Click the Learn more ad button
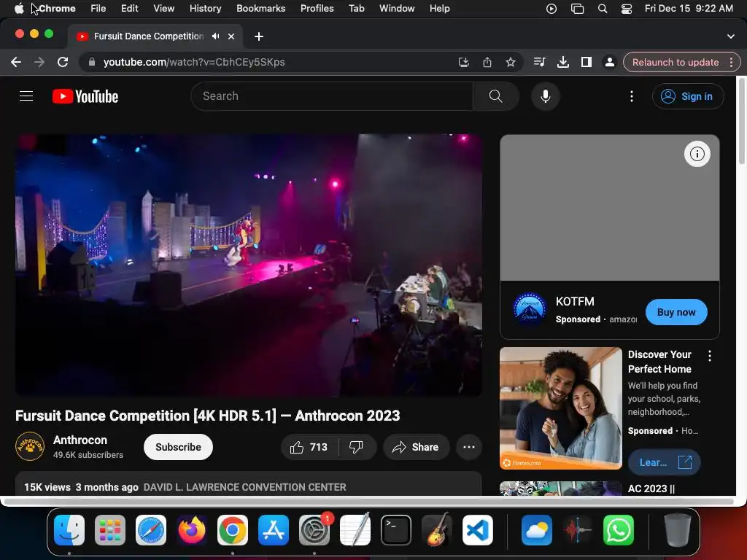The width and height of the screenshot is (747, 560). (x=664, y=462)
